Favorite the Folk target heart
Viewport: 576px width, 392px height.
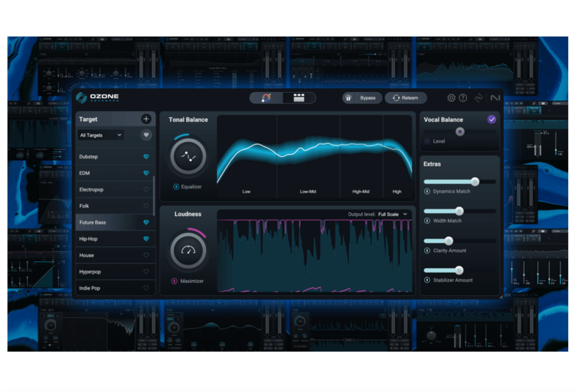click(x=146, y=206)
